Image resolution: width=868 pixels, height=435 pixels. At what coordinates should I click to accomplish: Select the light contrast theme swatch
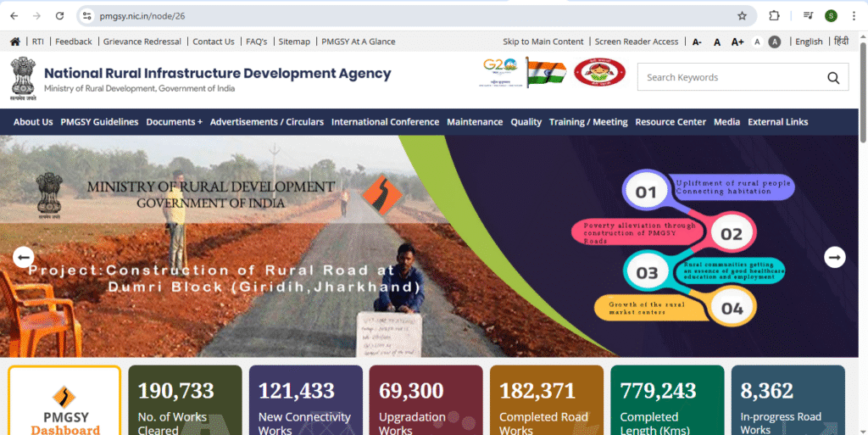click(757, 42)
